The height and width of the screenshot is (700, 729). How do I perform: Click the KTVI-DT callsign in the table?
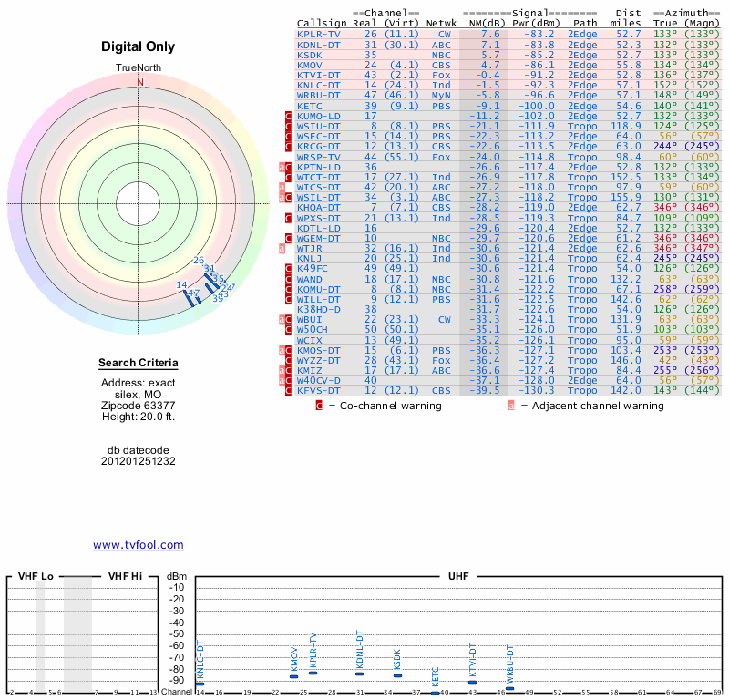pos(318,76)
